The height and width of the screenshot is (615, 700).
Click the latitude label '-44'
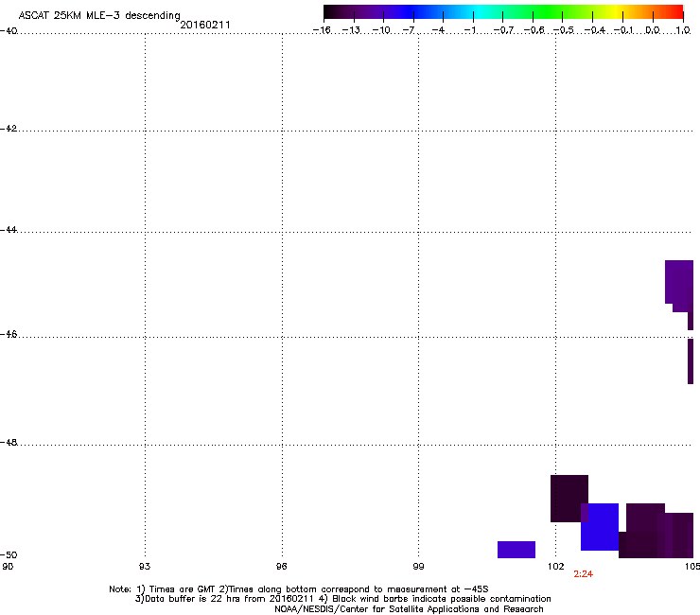click(x=9, y=230)
